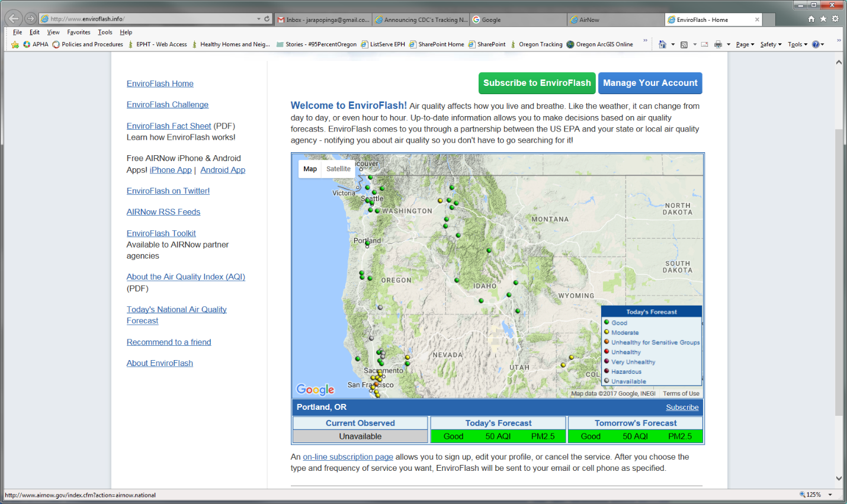Open the AIRNow RSS Feeds link
The image size is (847, 504).
163,212
